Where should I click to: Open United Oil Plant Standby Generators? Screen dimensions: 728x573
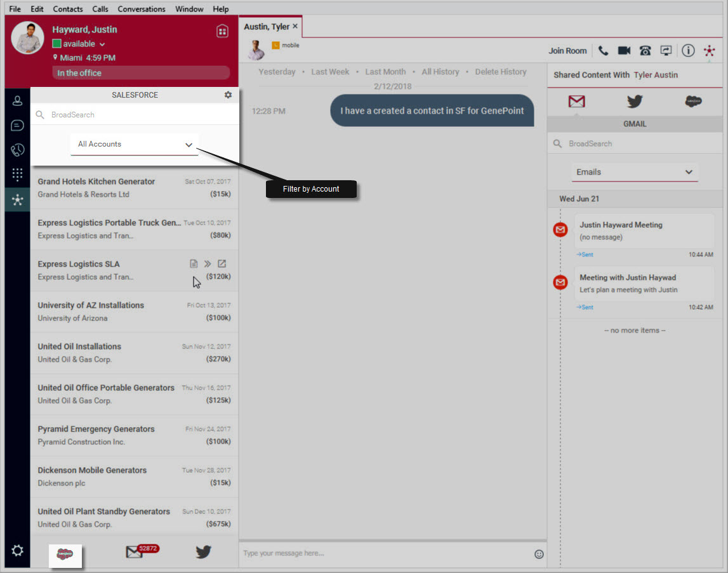tap(134, 518)
